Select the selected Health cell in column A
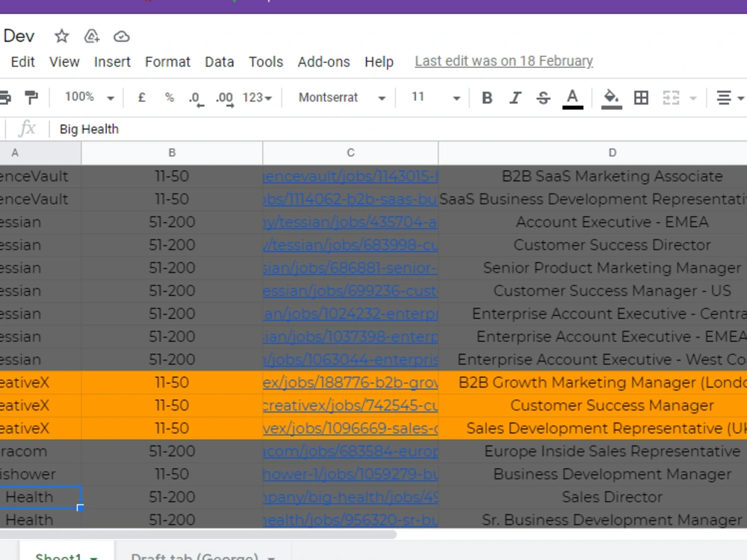Viewport: 747px width, 560px height. pyautogui.click(x=40, y=497)
